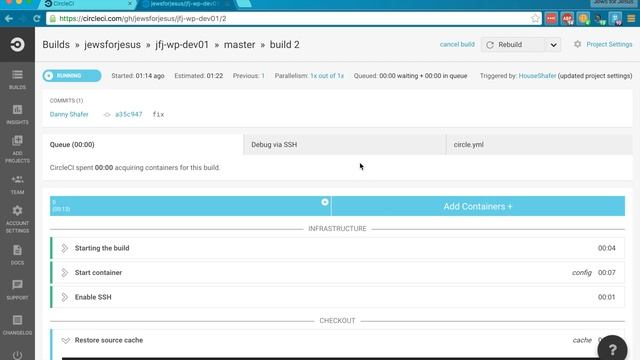640x360 pixels.
Task: Click the logout power icon in sidebar
Action: coord(17,355)
